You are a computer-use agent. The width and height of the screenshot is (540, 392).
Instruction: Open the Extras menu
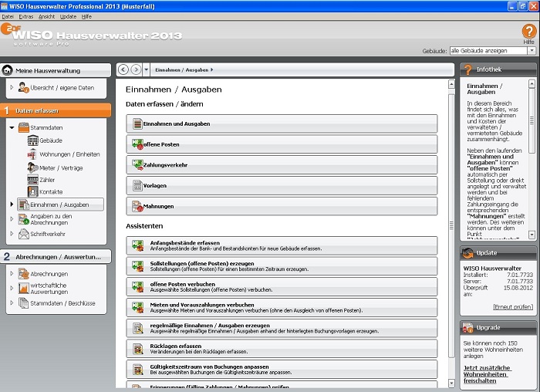click(x=26, y=16)
